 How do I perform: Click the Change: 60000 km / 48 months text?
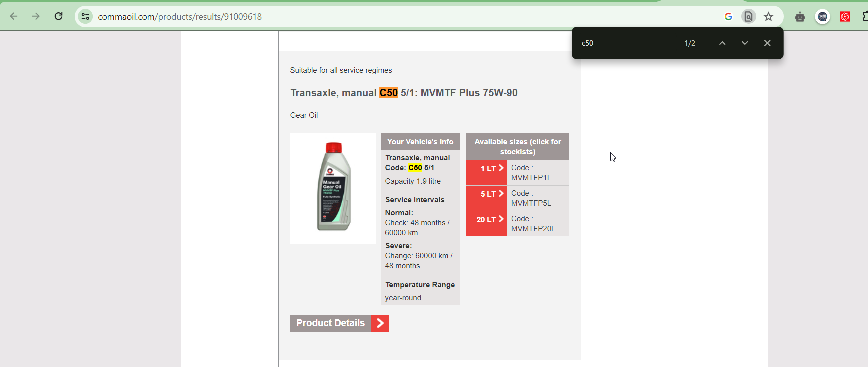[419, 261]
